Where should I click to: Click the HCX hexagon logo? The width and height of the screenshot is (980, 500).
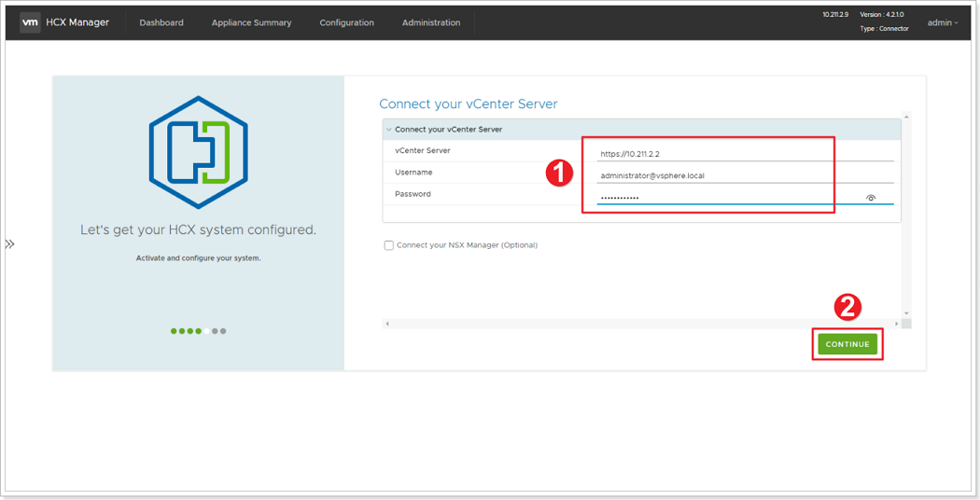click(198, 152)
